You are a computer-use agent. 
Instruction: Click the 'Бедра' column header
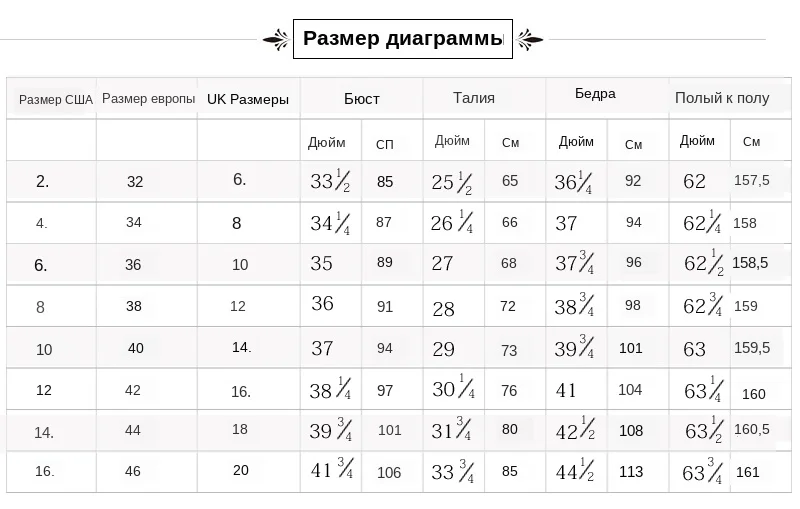click(595, 93)
